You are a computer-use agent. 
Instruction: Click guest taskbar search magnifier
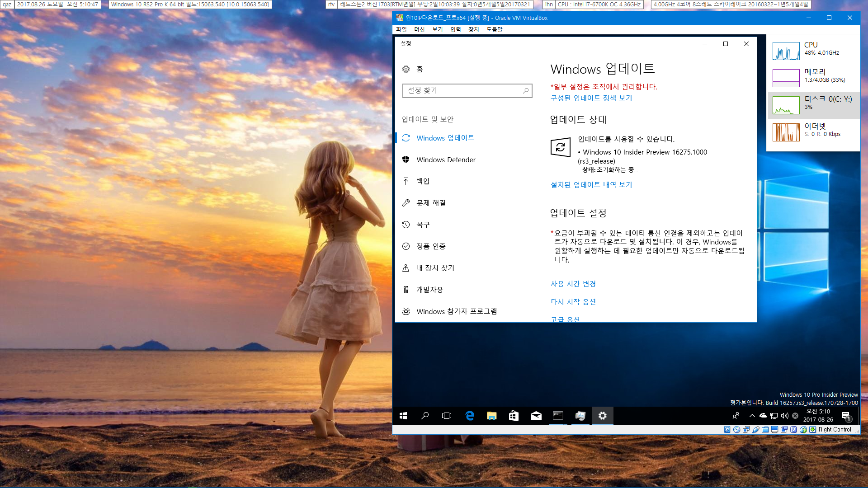(x=425, y=416)
